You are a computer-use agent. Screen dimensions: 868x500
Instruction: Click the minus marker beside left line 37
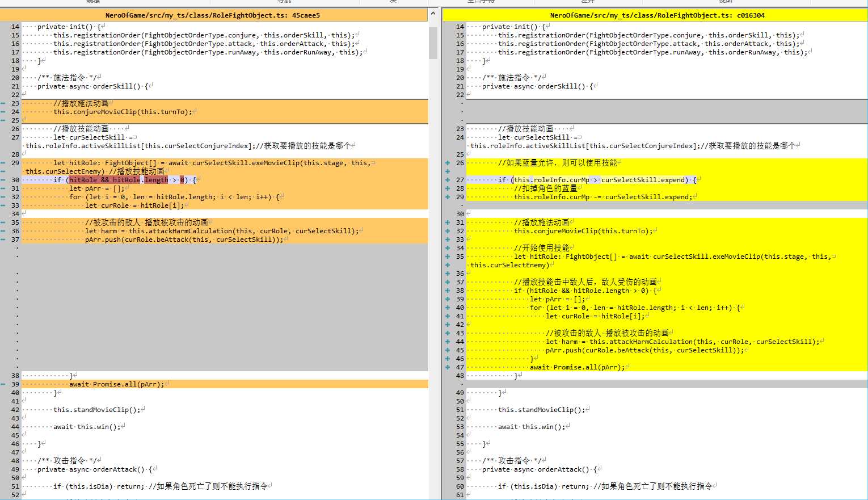3,240
